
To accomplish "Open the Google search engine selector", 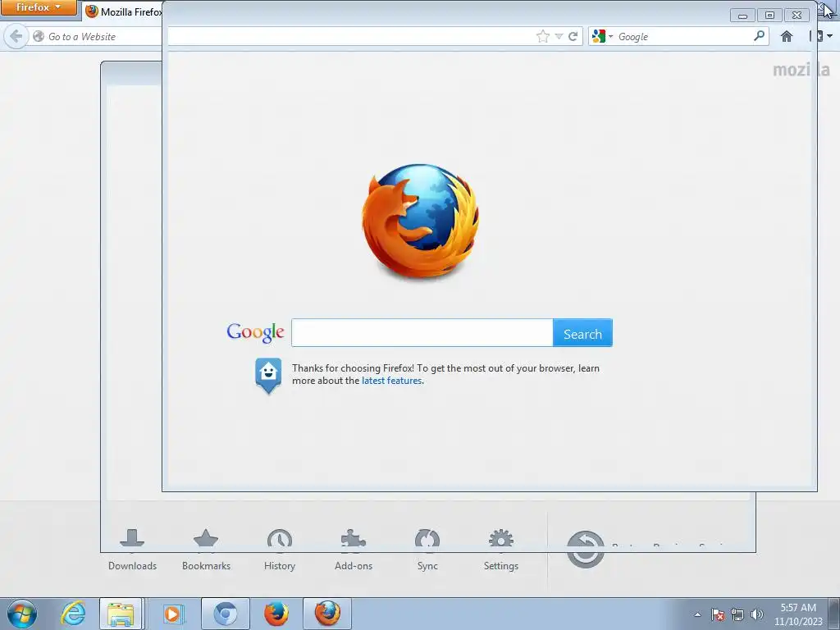I will (602, 36).
